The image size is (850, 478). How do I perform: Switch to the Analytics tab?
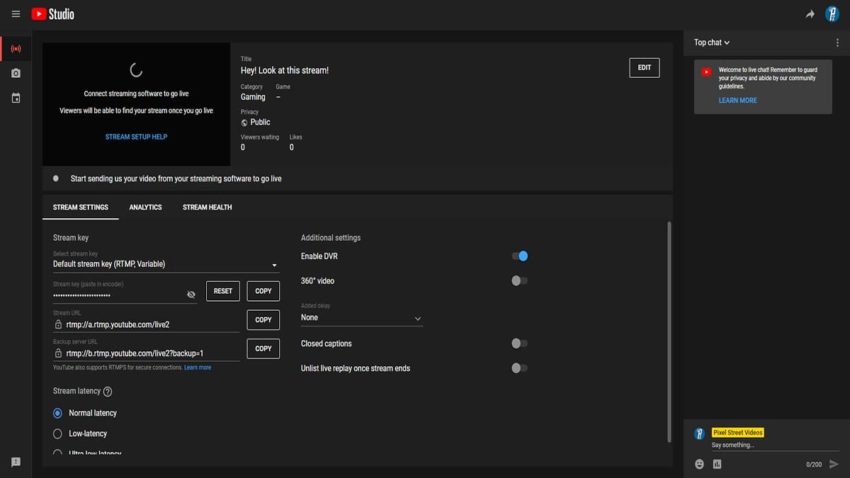point(145,207)
